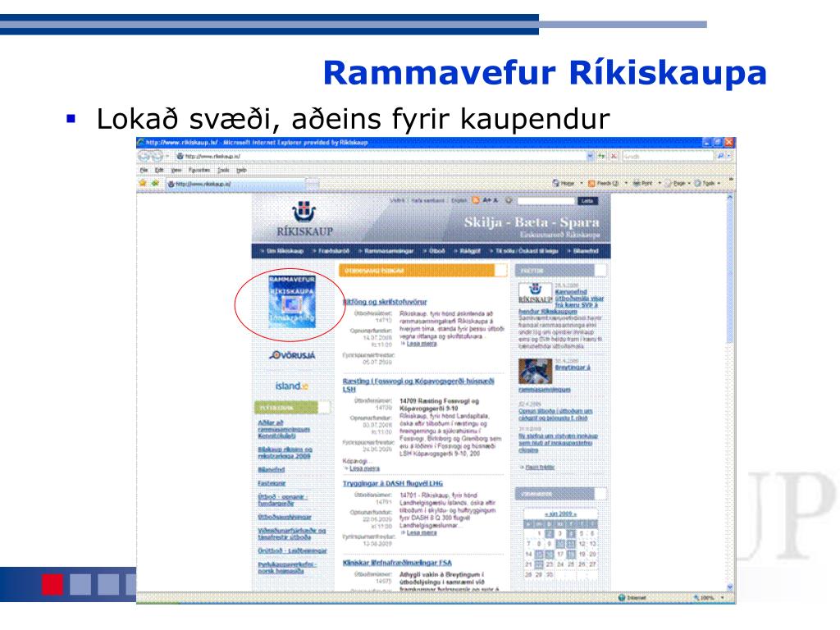Open the File menu
Viewport: 840px width, 630px height.
(144, 171)
